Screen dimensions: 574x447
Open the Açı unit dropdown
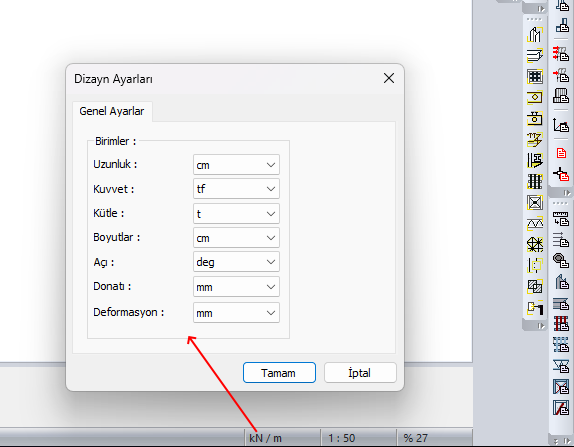coord(236,262)
